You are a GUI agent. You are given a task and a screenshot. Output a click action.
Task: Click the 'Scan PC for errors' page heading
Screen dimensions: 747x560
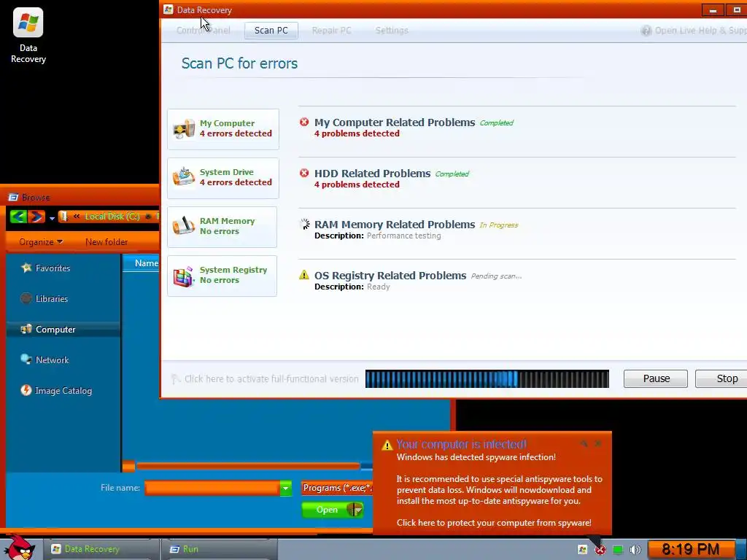click(239, 63)
